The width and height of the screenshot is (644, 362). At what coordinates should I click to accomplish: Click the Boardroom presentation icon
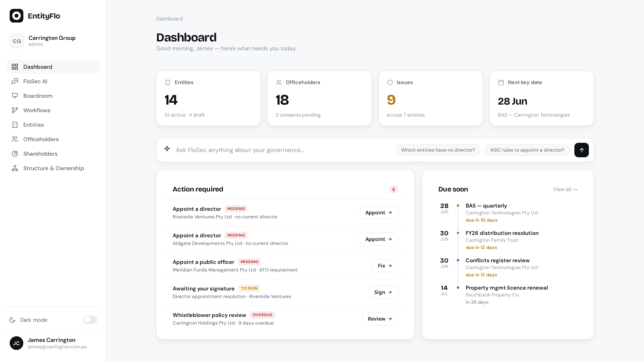pos(15,96)
